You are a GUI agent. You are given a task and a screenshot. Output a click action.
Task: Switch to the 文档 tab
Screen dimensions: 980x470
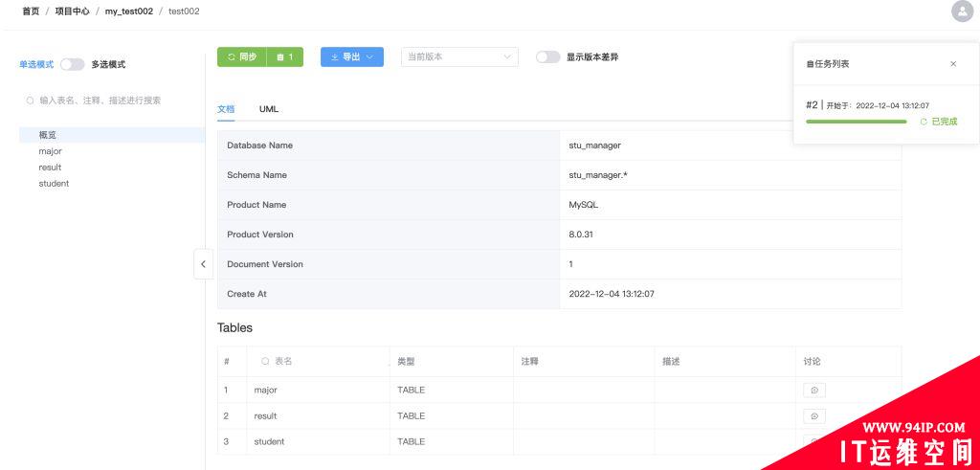pyautogui.click(x=226, y=109)
